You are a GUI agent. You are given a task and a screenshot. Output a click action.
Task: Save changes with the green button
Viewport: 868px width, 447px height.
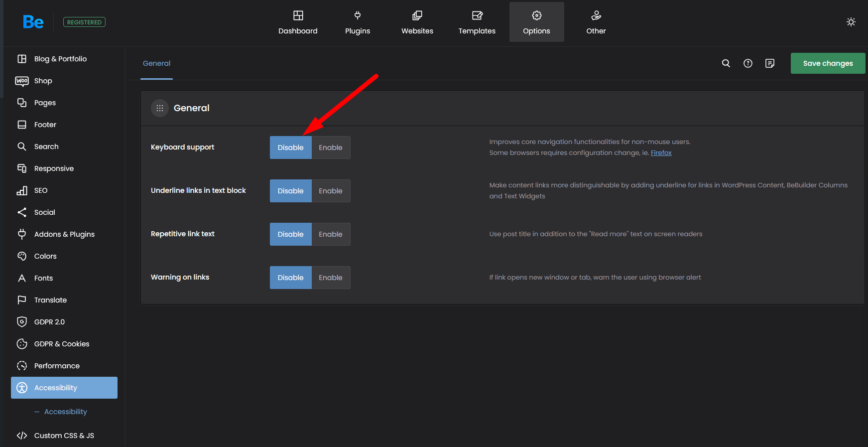pos(828,63)
